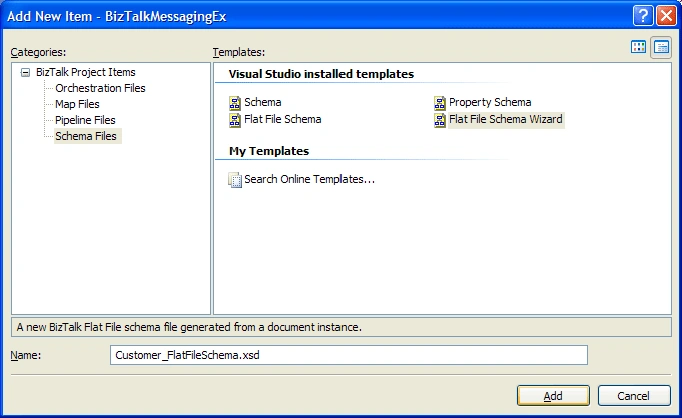Image resolution: width=682 pixels, height=418 pixels.
Task: Choose the Schema Files category
Action: pos(86,136)
